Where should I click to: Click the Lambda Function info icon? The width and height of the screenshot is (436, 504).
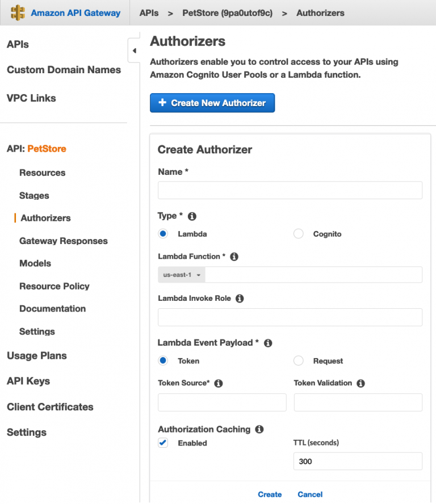click(x=234, y=256)
